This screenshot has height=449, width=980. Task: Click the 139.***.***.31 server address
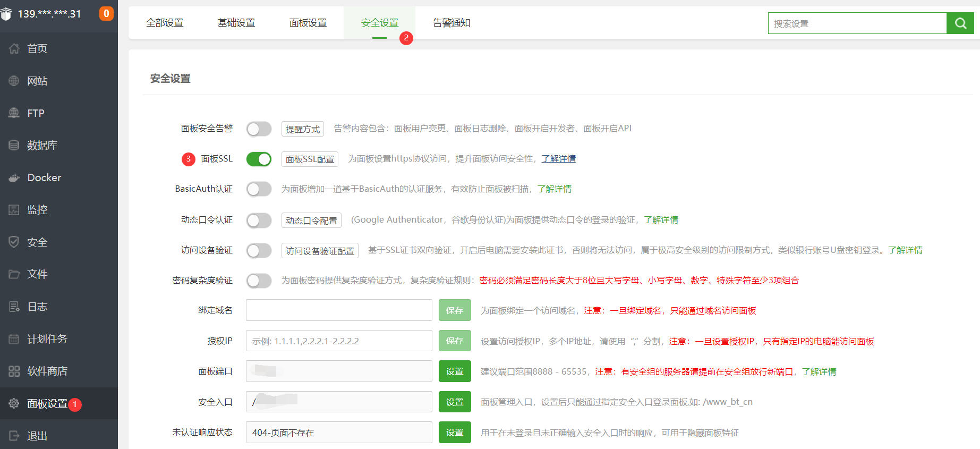[49, 14]
